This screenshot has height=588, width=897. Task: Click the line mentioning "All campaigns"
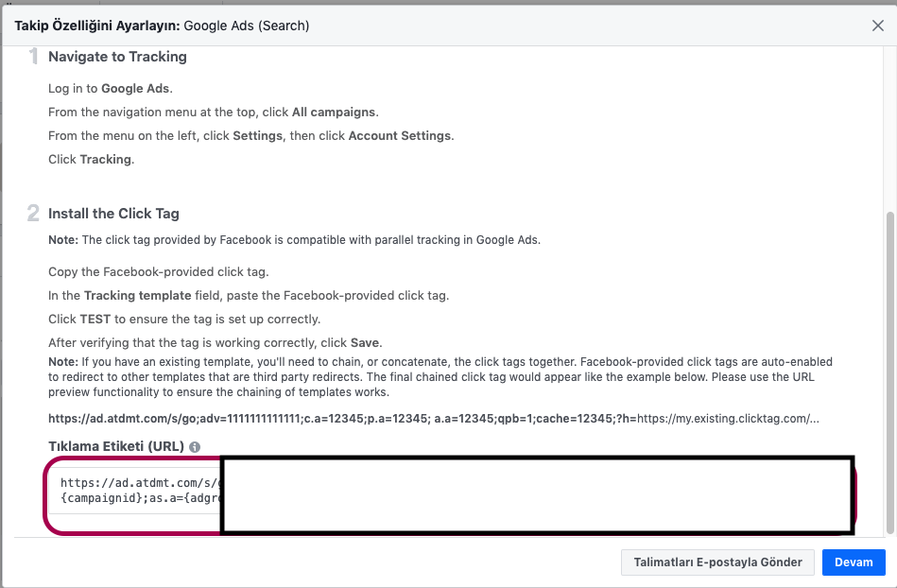click(x=214, y=112)
